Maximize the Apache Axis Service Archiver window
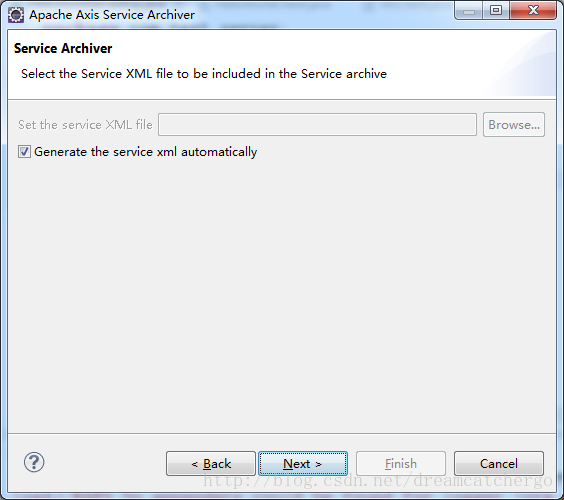The image size is (564, 500). click(x=496, y=10)
